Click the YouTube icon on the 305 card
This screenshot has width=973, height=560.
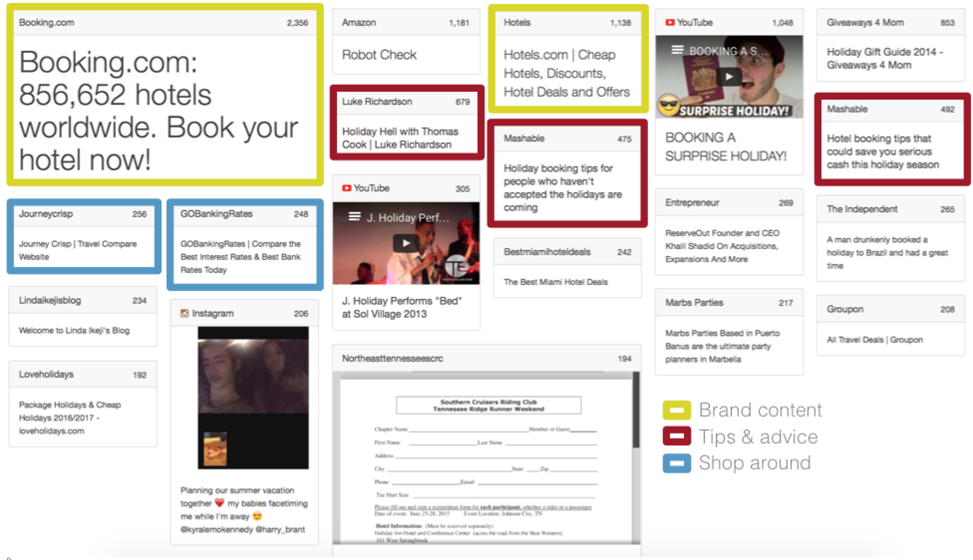[346, 188]
